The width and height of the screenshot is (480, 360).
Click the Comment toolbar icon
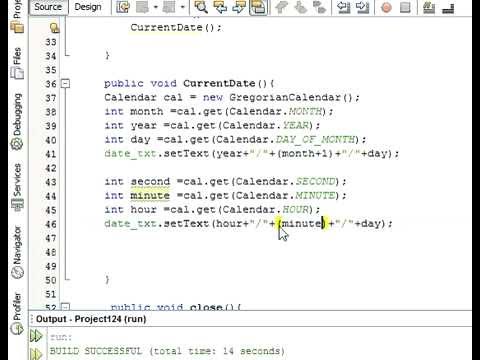click(429, 7)
